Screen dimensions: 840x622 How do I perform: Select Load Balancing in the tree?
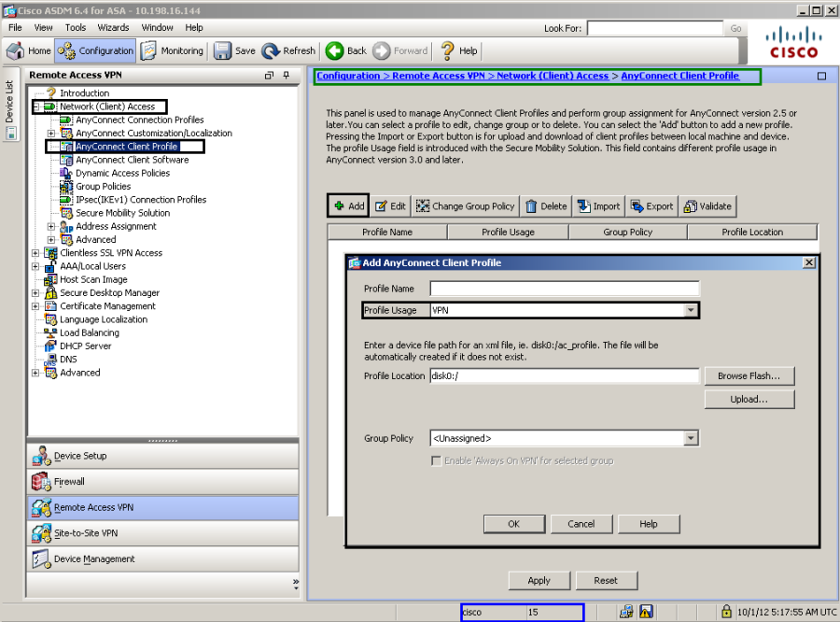click(89, 332)
